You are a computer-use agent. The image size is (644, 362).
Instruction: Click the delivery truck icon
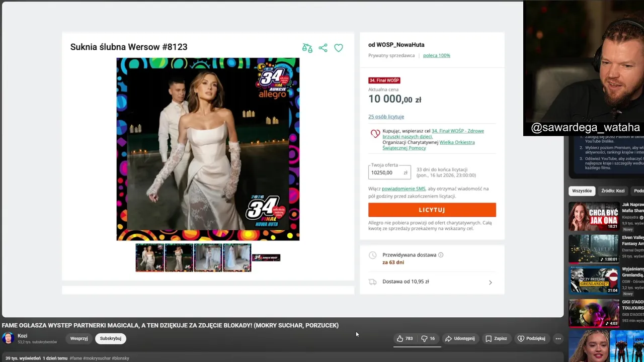[372, 282]
